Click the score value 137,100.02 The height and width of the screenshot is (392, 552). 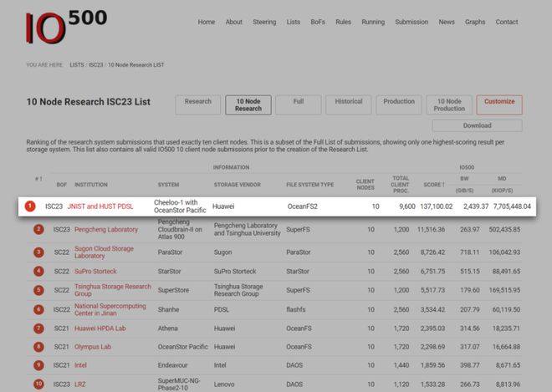click(x=437, y=206)
